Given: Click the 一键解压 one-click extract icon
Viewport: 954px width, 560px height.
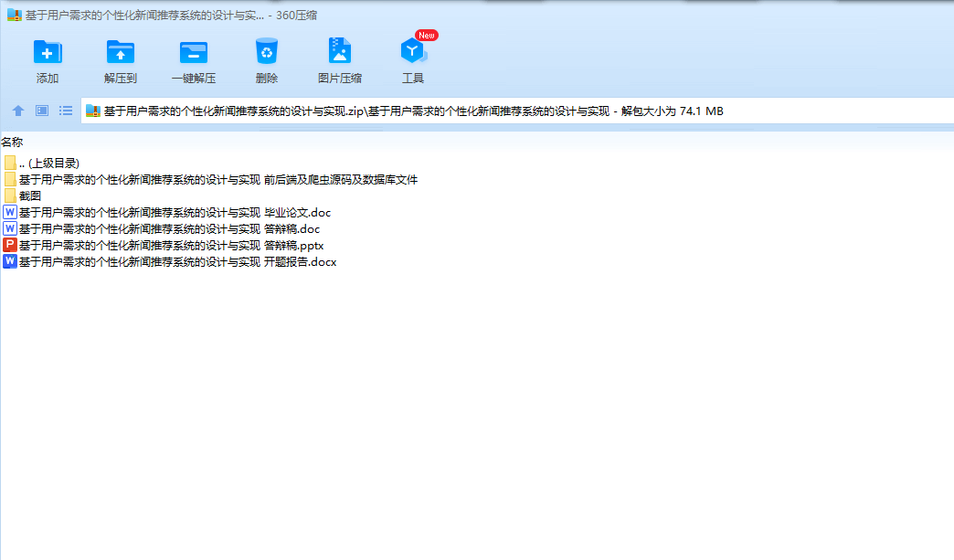Looking at the screenshot, I should pos(194,52).
